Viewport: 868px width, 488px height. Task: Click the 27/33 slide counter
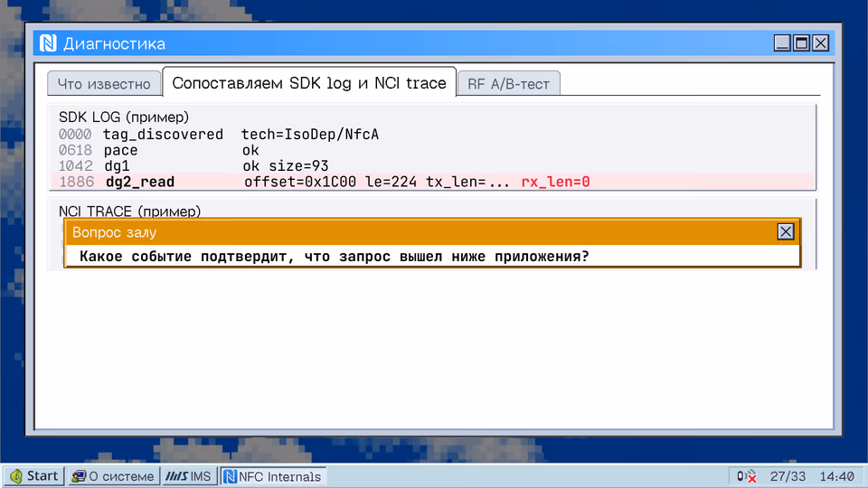point(788,476)
